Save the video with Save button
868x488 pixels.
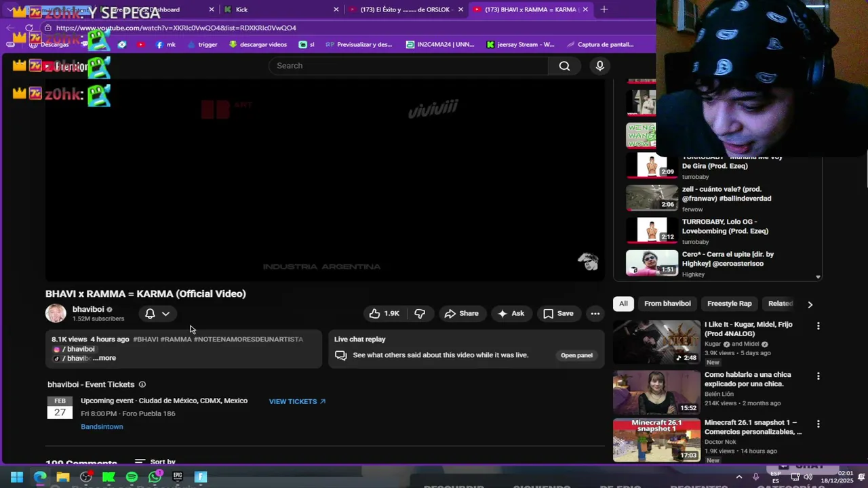point(559,313)
